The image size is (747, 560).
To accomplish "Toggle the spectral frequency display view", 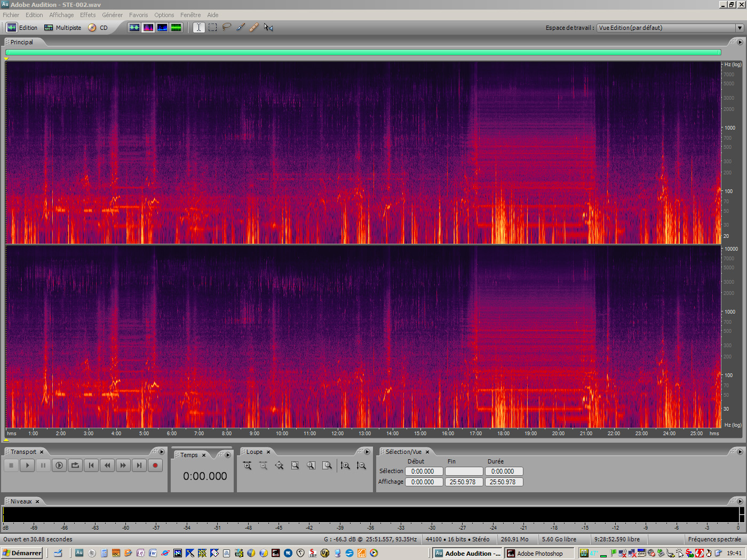I will [148, 27].
